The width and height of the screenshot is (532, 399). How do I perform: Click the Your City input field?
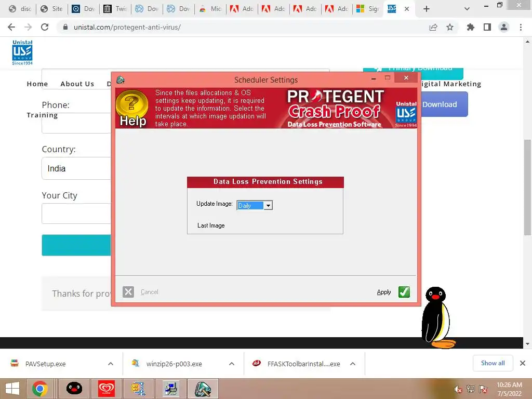point(76,214)
